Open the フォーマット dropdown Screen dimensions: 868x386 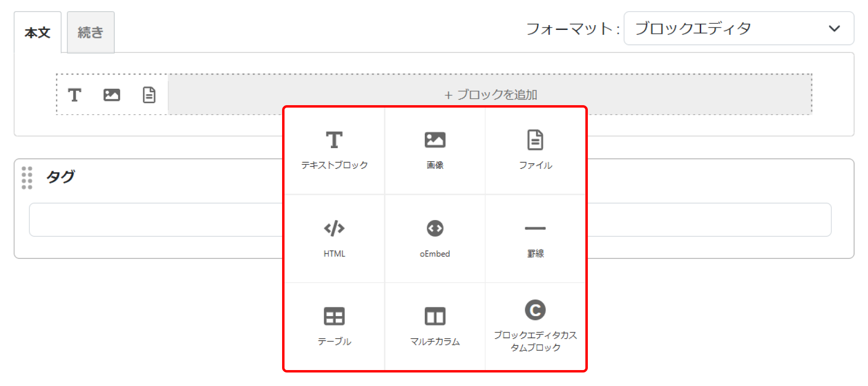point(738,28)
